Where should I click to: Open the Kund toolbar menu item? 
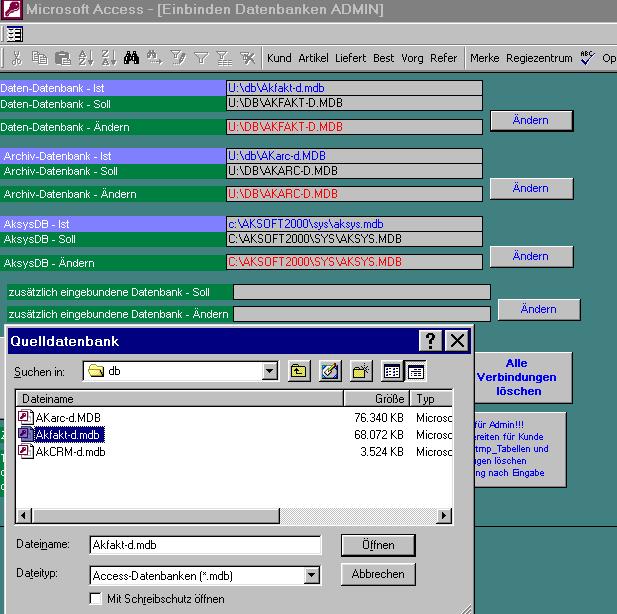click(279, 58)
